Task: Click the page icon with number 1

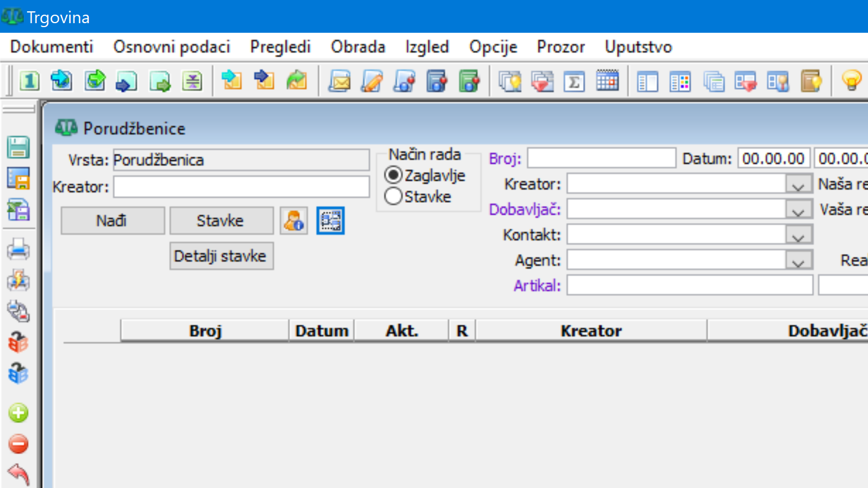Action: 29,81
